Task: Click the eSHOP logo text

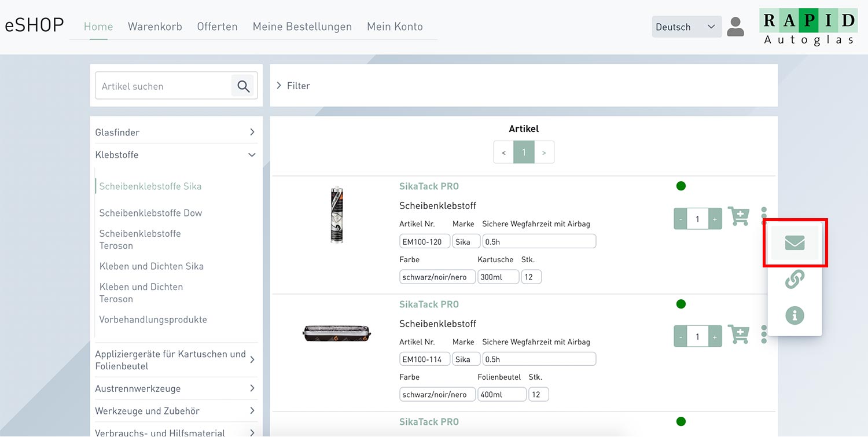Action: [x=34, y=25]
